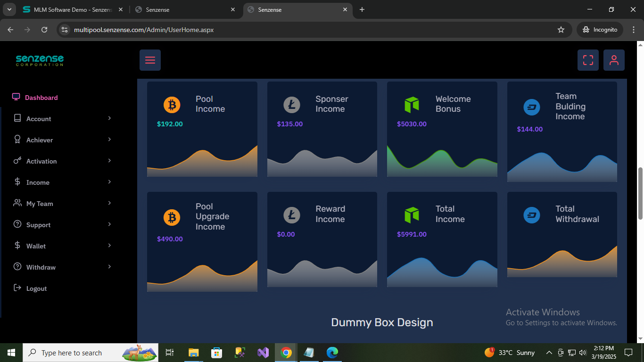Click the Bitcoin icon on the Pool Upgrade Income card
Image resolution: width=644 pixels, height=362 pixels.
pyautogui.click(x=172, y=217)
